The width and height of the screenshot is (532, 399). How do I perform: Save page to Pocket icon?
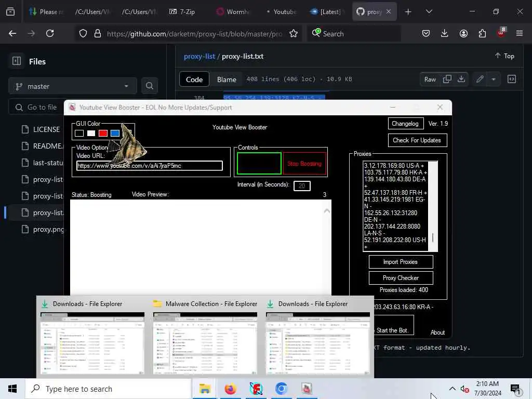click(426, 33)
